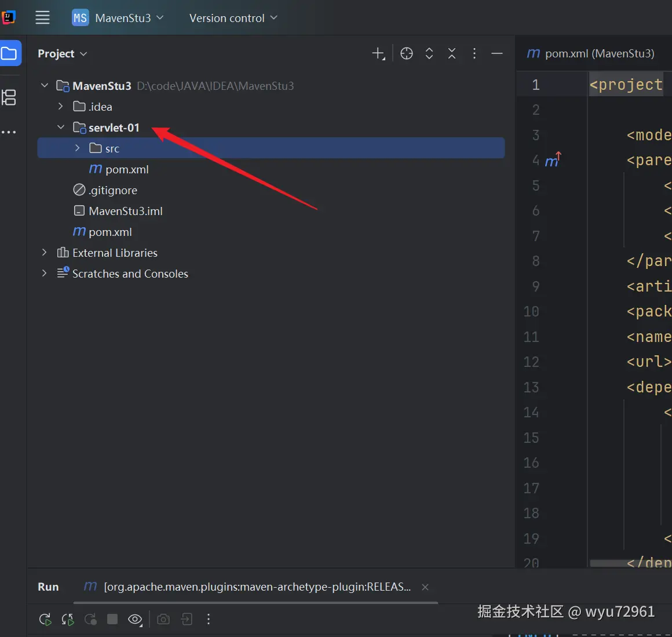The image size is (672, 637).
Task: Click Collapse All icon in Project panel
Action: 452,53
